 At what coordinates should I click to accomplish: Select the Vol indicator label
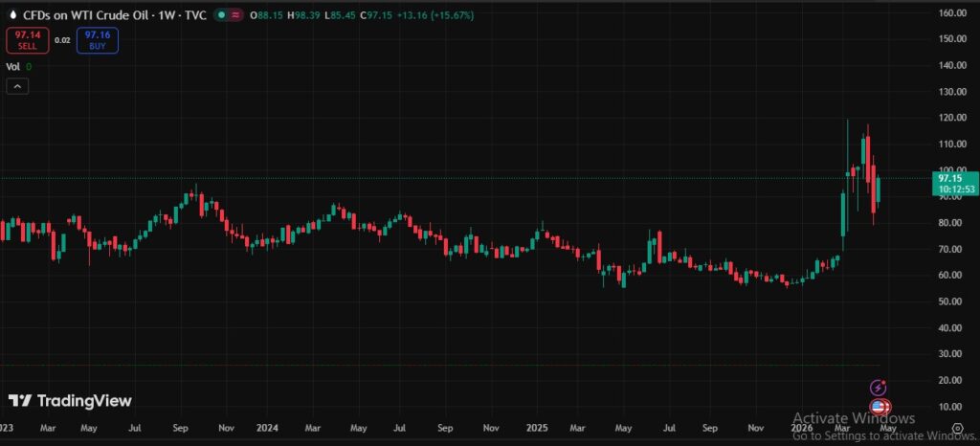coord(13,66)
